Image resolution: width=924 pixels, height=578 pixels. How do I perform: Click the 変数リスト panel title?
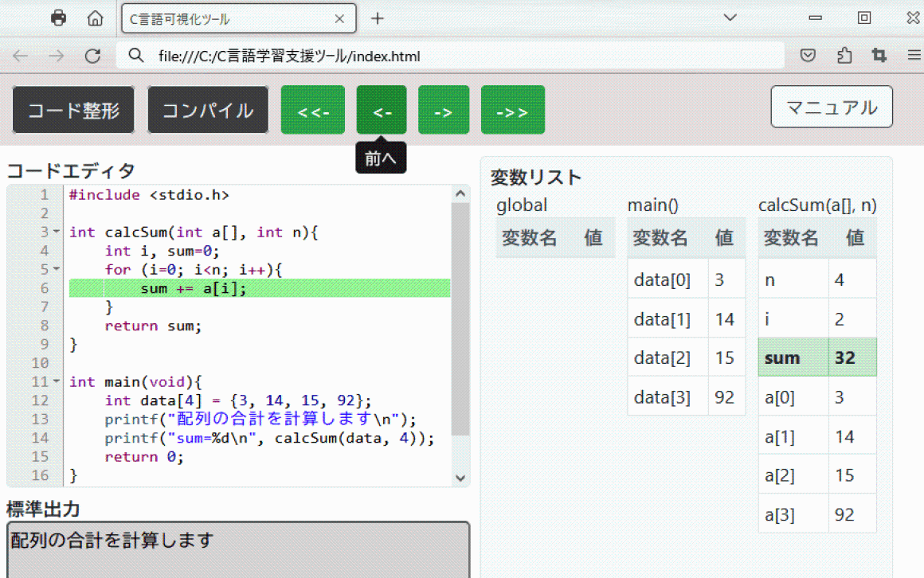click(x=535, y=178)
